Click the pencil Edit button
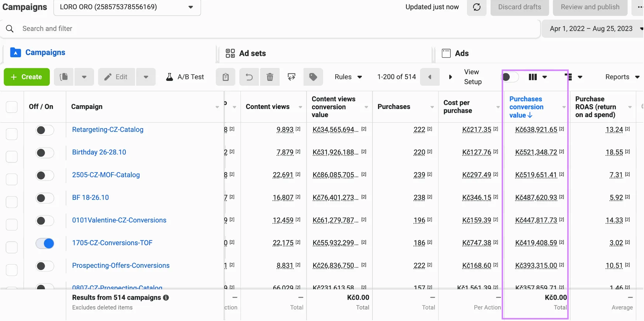Screen dimensions: 644x321 pyautogui.click(x=116, y=77)
